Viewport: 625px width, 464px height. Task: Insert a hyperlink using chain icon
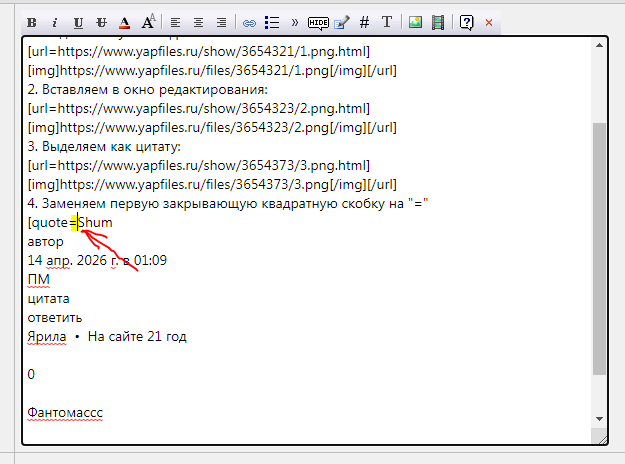tap(249, 21)
